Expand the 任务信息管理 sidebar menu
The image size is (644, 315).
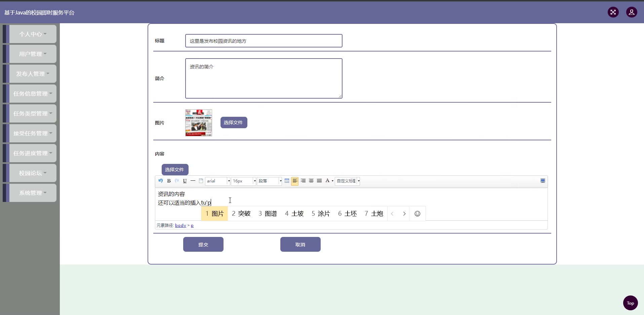(33, 94)
